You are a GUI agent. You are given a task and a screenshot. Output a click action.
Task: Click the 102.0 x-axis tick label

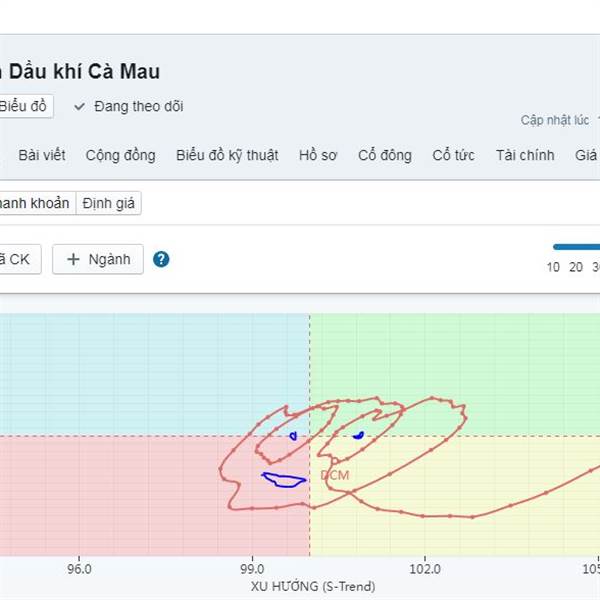tap(425, 569)
